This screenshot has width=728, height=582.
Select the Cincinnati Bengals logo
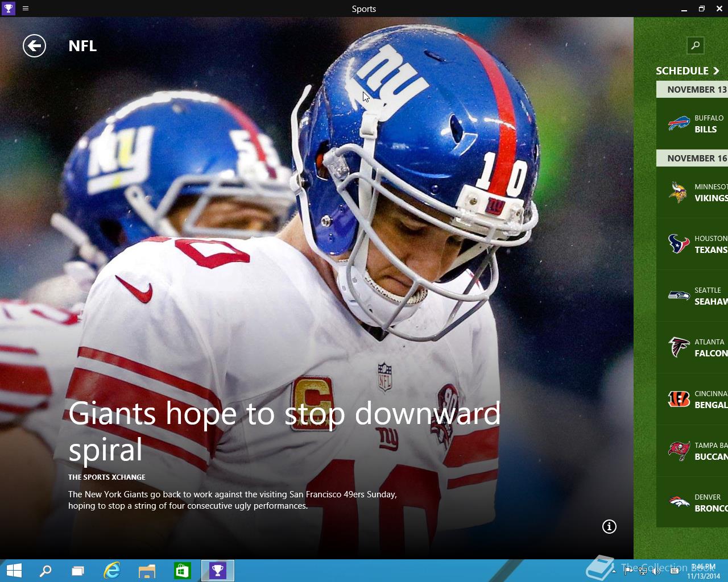(679, 399)
